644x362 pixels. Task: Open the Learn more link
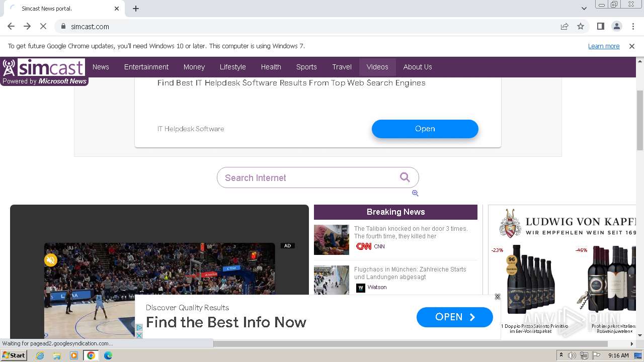pyautogui.click(x=604, y=46)
